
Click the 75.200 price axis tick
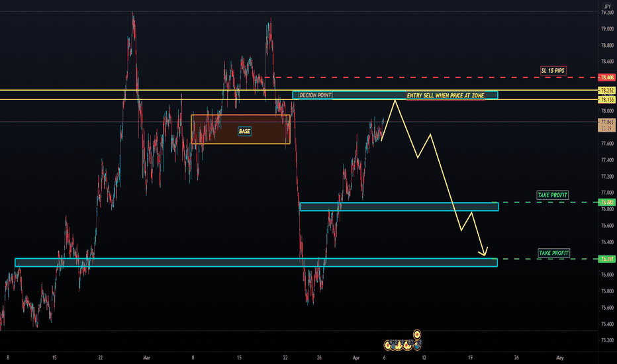[607, 340]
